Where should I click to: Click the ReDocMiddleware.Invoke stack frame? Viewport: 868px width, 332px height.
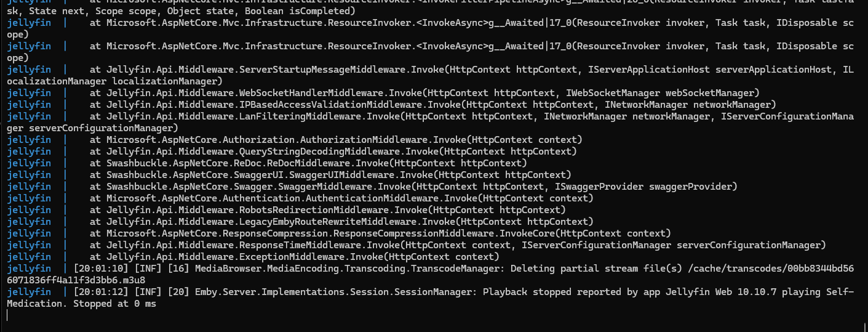(x=308, y=163)
